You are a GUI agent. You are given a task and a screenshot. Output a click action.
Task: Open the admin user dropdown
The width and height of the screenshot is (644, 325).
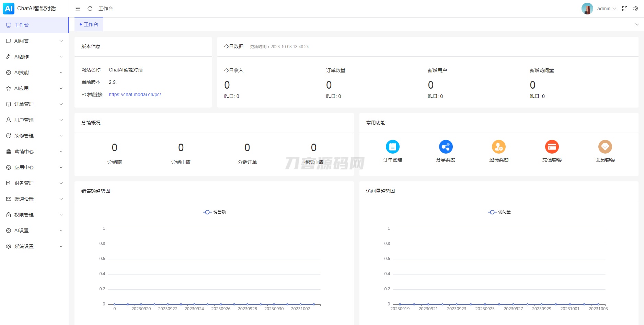[x=606, y=9]
